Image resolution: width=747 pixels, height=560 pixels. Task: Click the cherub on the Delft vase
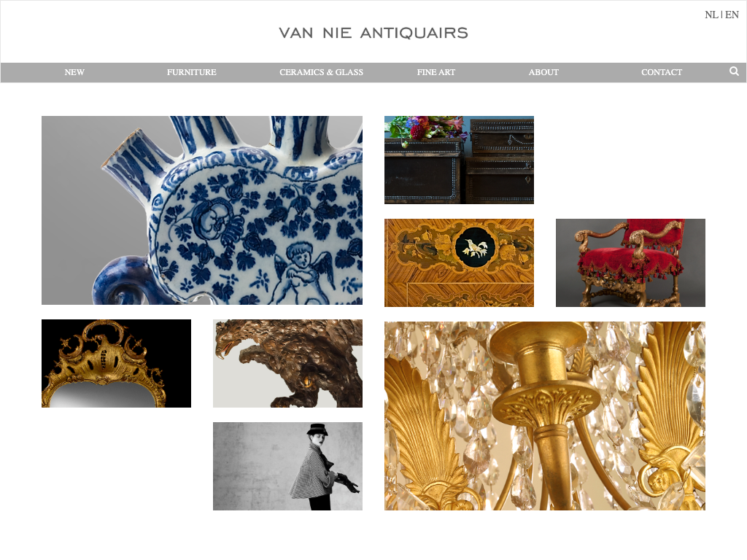pos(305,273)
